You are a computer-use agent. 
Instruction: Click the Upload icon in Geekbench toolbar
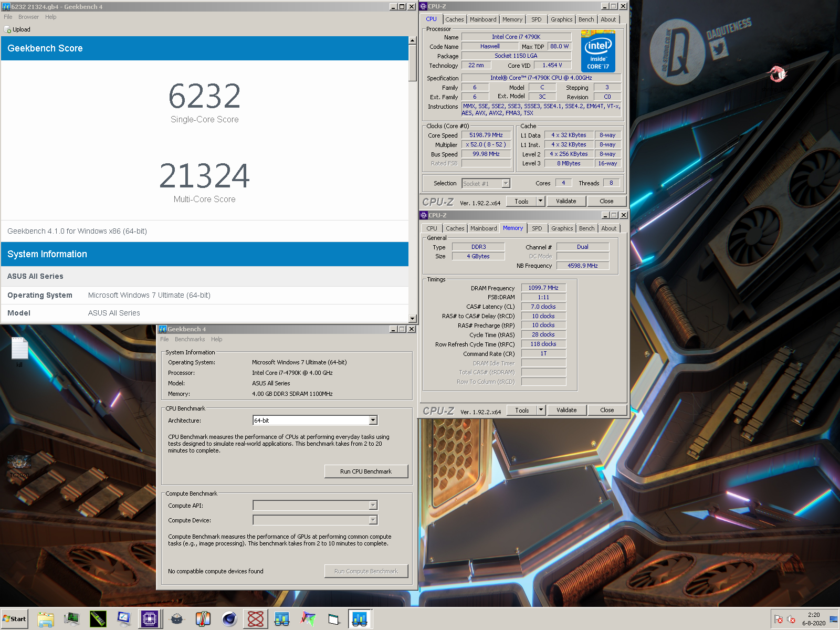17,29
